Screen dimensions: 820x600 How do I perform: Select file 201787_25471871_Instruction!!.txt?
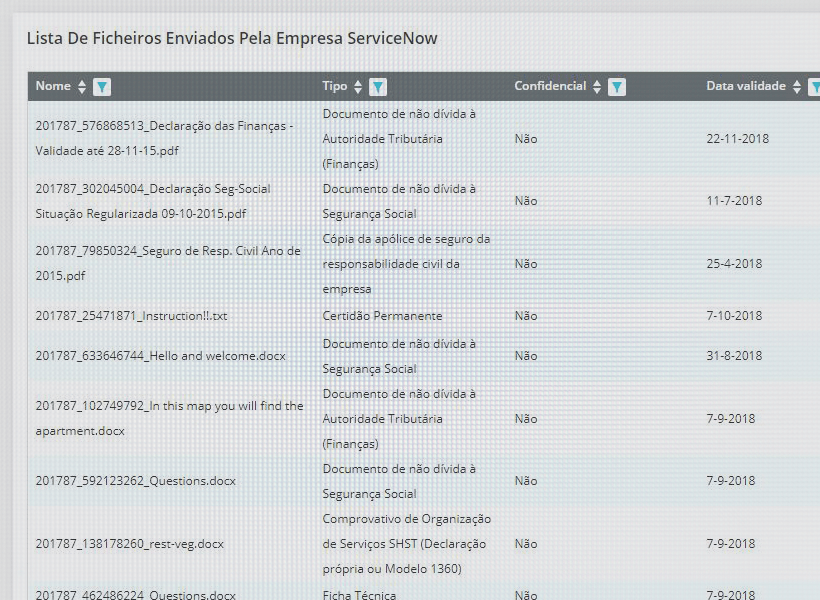pos(131,316)
